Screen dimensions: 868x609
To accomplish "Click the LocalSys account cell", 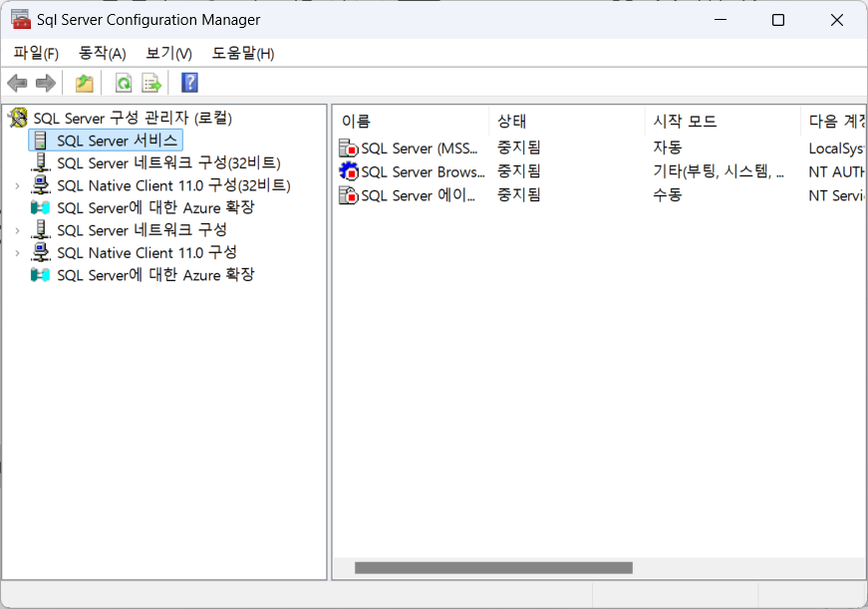I will (836, 149).
